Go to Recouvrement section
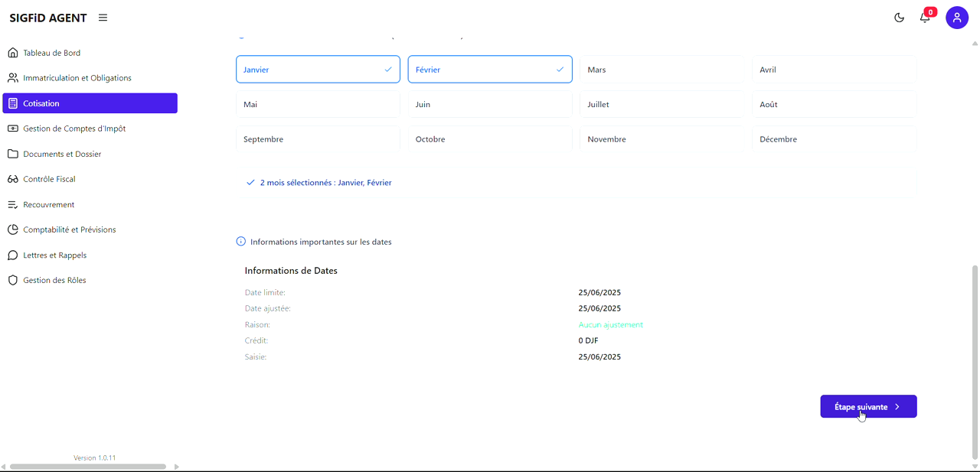The height and width of the screenshot is (472, 980). pyautogui.click(x=49, y=204)
